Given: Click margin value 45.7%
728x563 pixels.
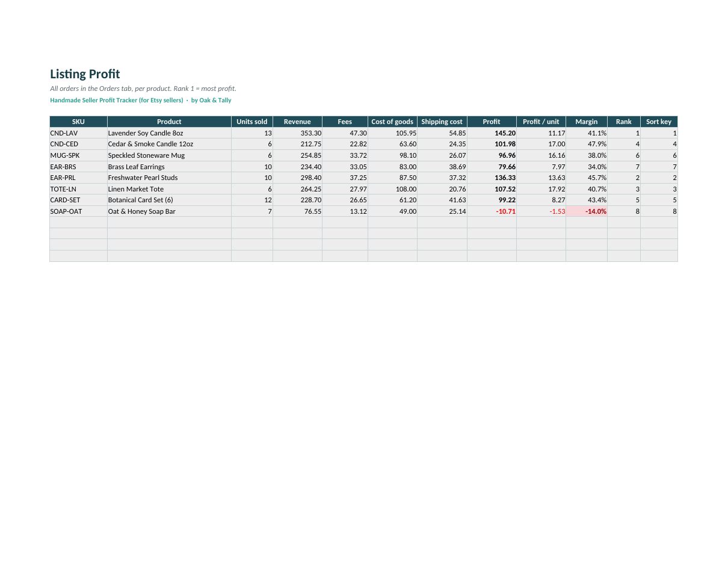Looking at the screenshot, I should 587,178.
